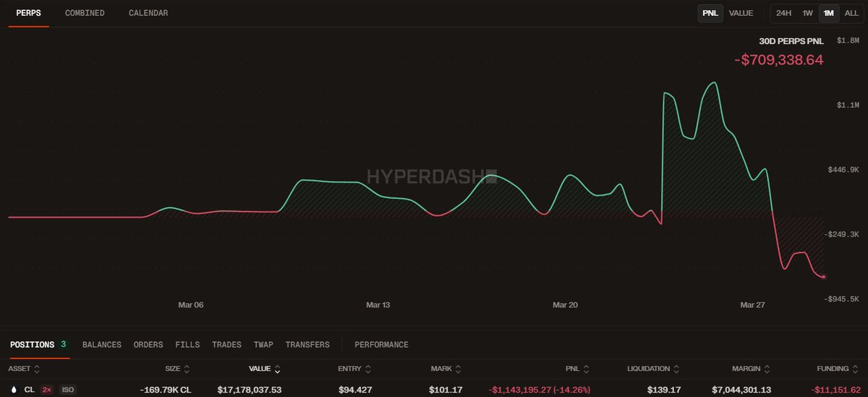
Task: Sort by VALUE column active sort arrow
Action: (277, 369)
